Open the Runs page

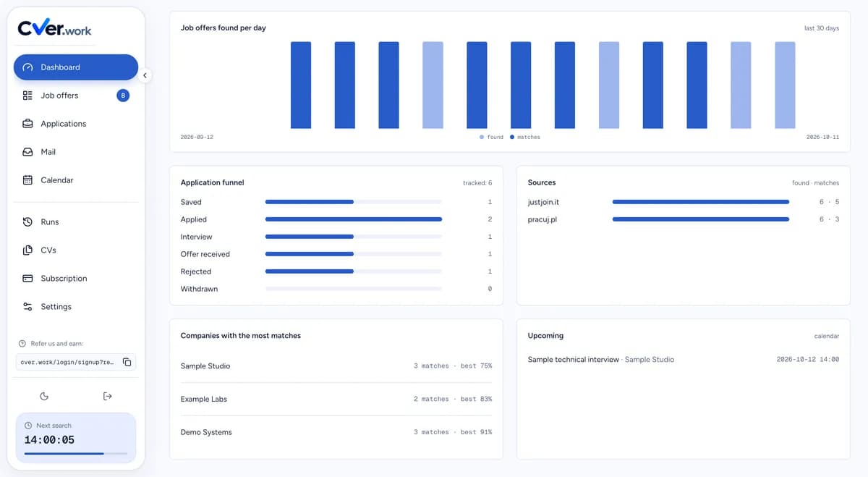(x=76, y=222)
